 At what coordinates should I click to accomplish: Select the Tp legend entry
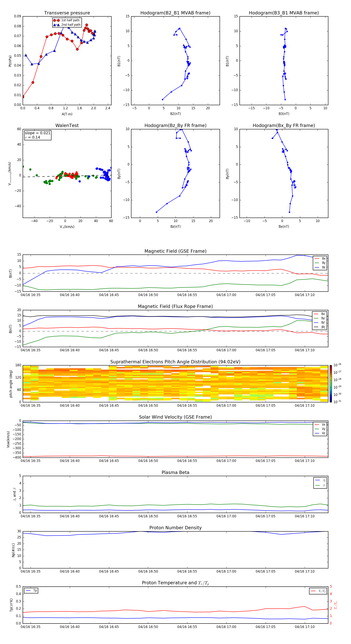[31, 591]
